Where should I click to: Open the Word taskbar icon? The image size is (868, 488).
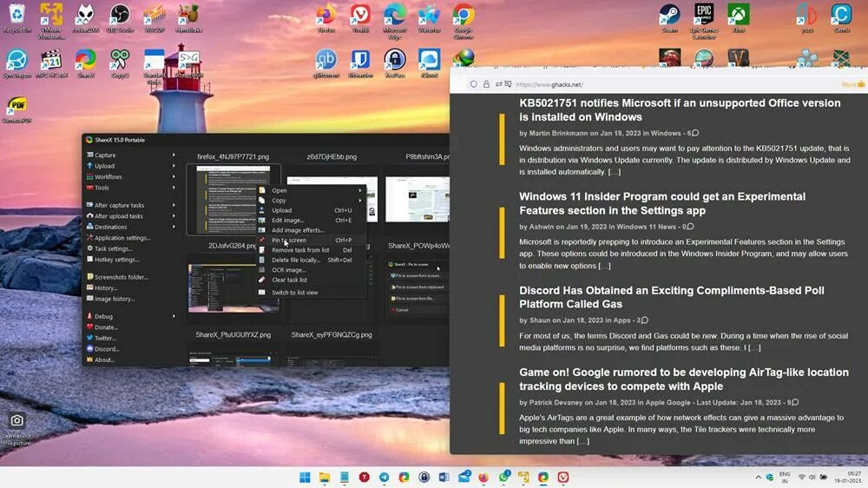pyautogui.click(x=444, y=478)
